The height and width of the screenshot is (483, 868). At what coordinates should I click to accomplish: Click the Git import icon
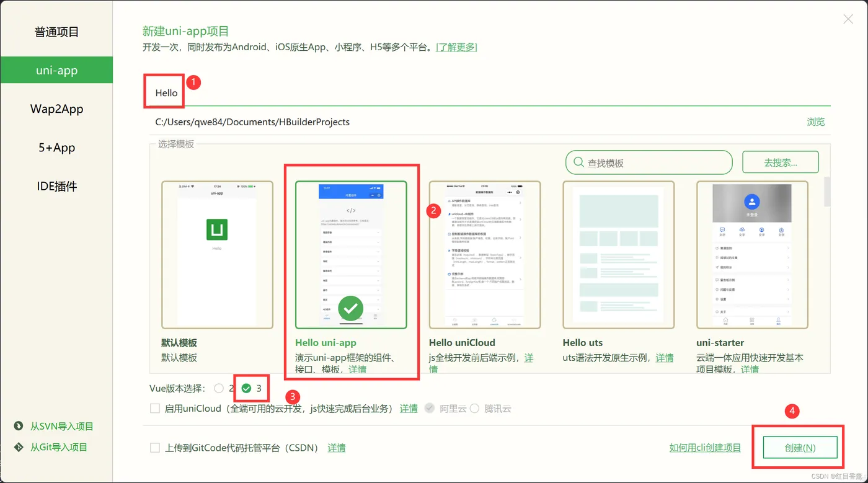point(19,447)
